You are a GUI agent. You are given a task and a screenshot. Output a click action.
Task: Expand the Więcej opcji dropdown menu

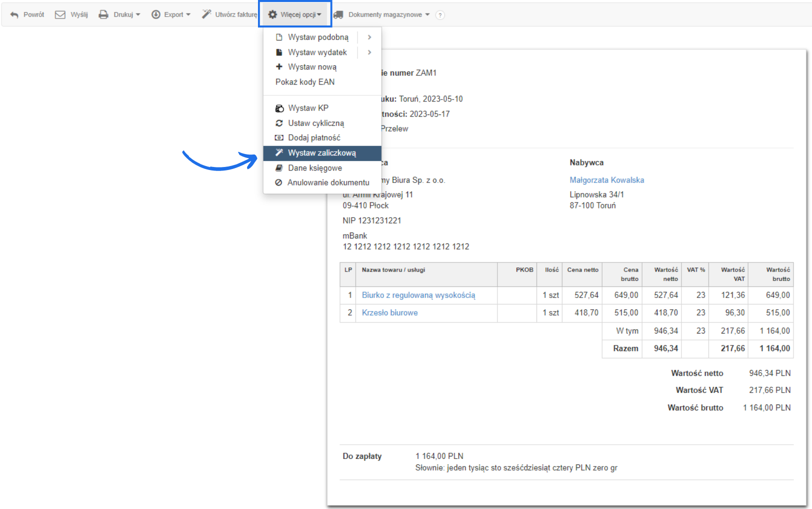click(x=295, y=14)
